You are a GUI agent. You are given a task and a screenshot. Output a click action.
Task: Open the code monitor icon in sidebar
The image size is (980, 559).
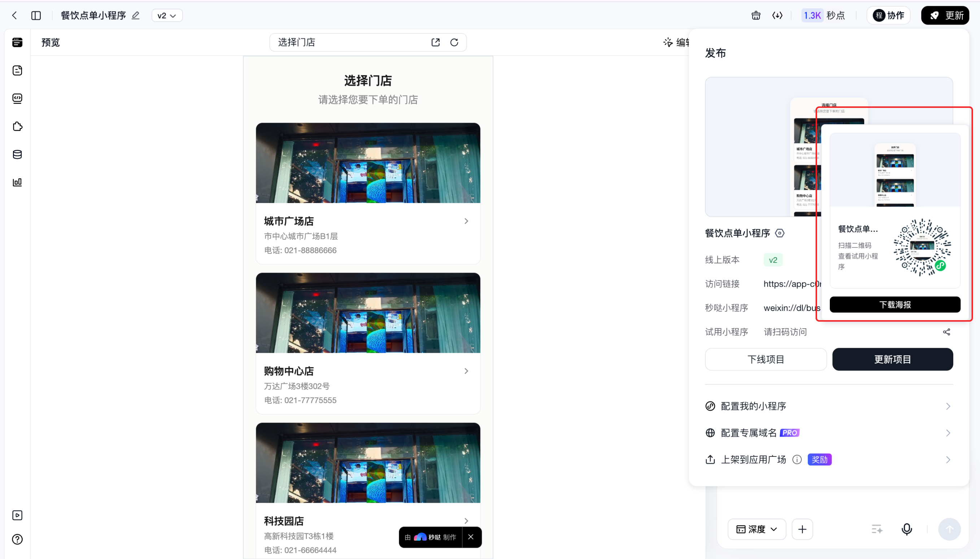click(17, 98)
